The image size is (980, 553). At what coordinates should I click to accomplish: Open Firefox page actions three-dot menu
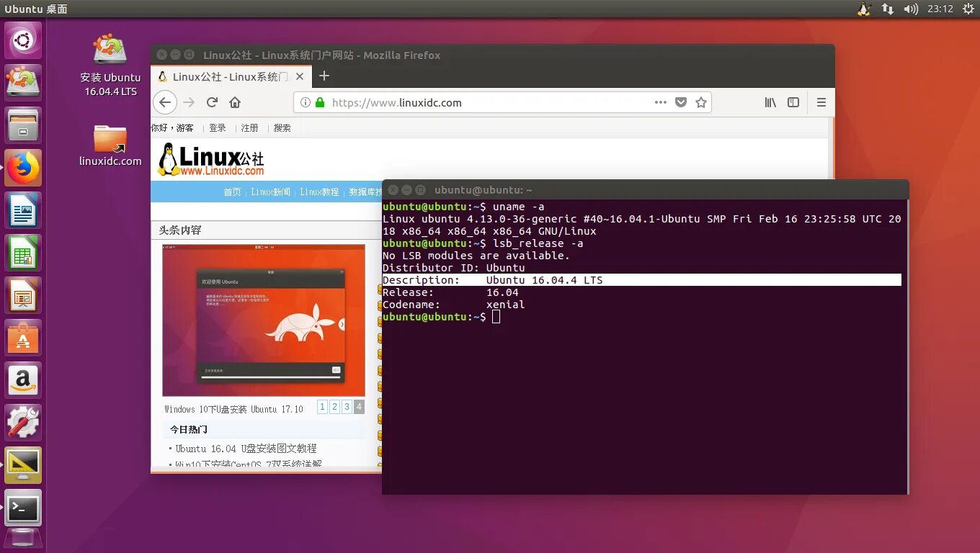coord(660,102)
